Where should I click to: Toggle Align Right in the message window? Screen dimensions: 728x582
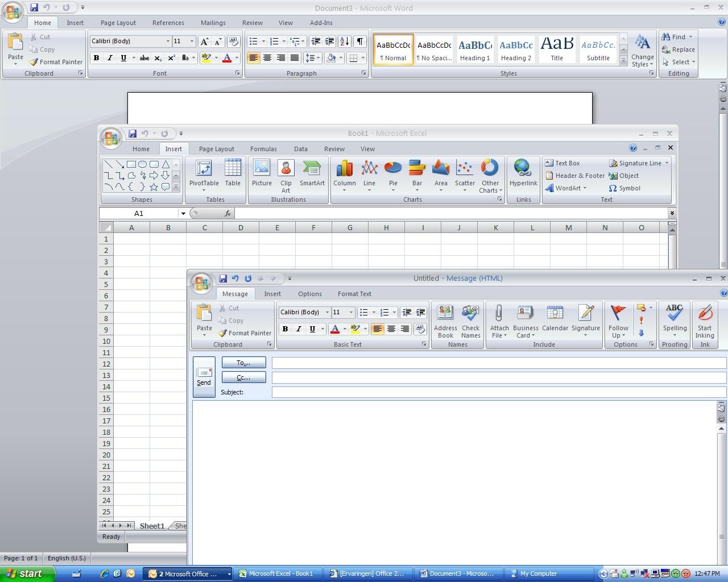coord(405,329)
